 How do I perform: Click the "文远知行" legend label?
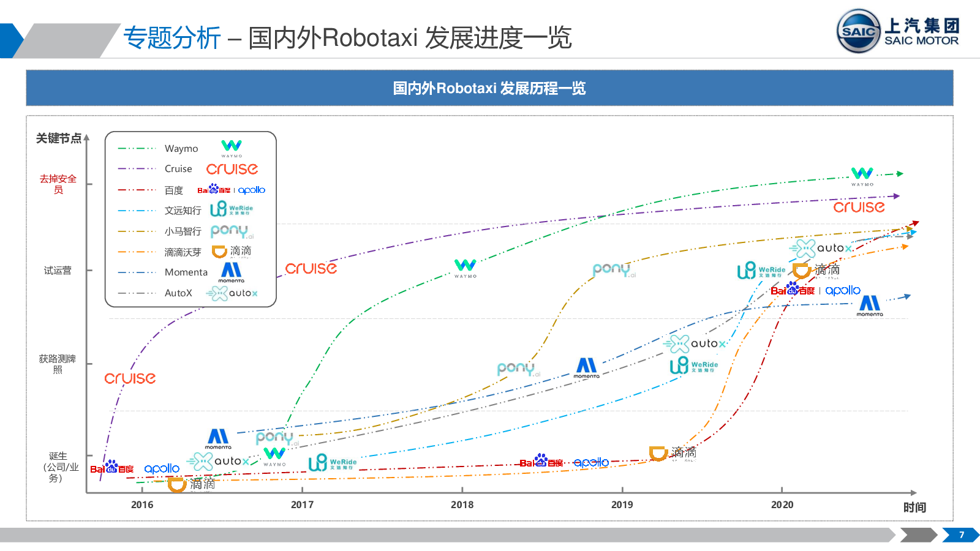pyautogui.click(x=183, y=211)
